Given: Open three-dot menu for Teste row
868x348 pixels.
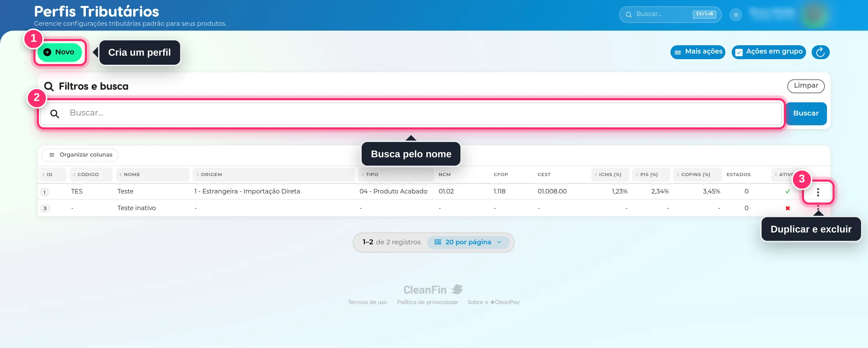Looking at the screenshot, I should (818, 192).
